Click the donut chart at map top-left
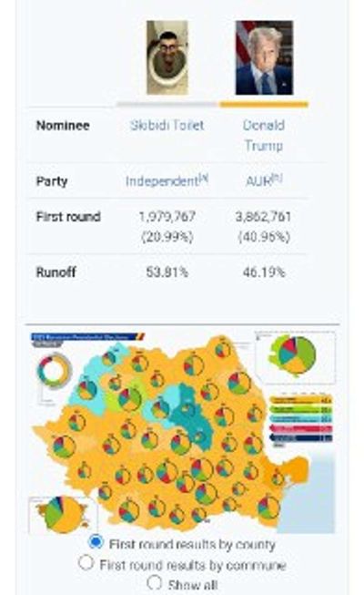Viewport: 364px width, 595px height. 55,370
